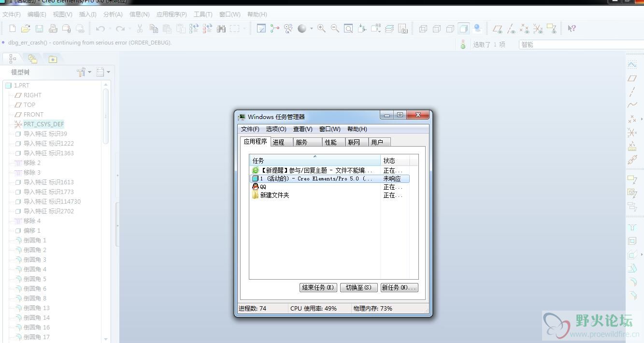Select the Wireframe display icon

pos(423,29)
